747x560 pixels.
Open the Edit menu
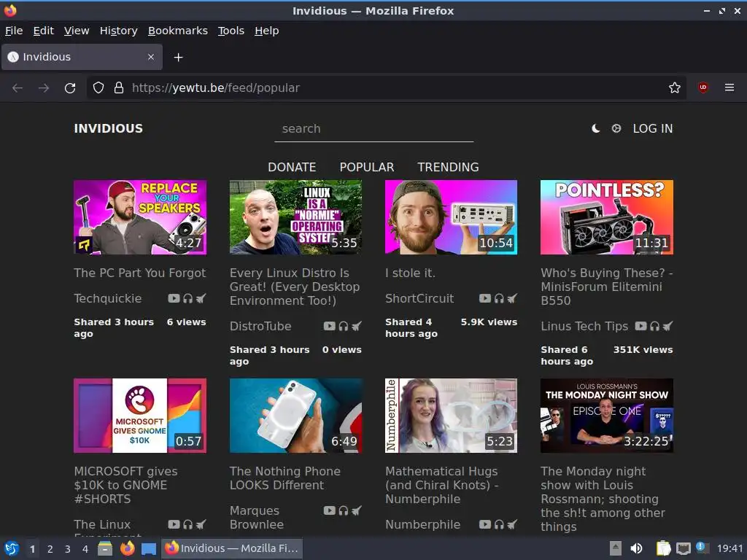click(43, 31)
